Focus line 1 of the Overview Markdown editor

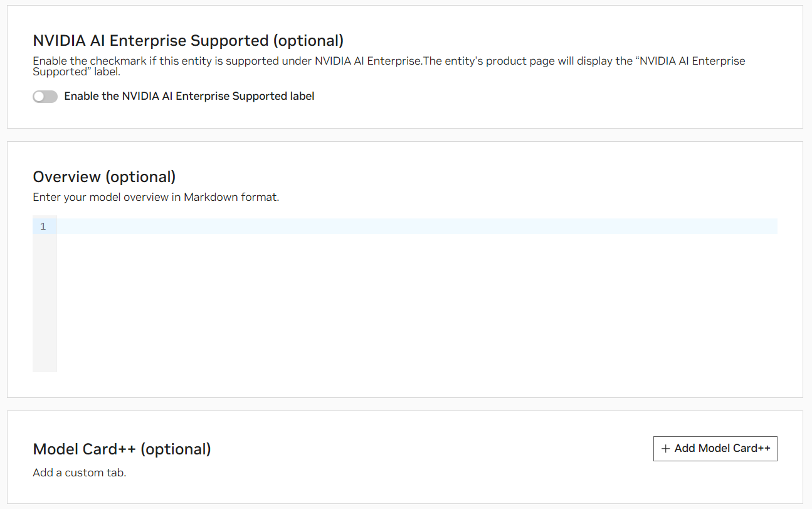[x=414, y=227]
